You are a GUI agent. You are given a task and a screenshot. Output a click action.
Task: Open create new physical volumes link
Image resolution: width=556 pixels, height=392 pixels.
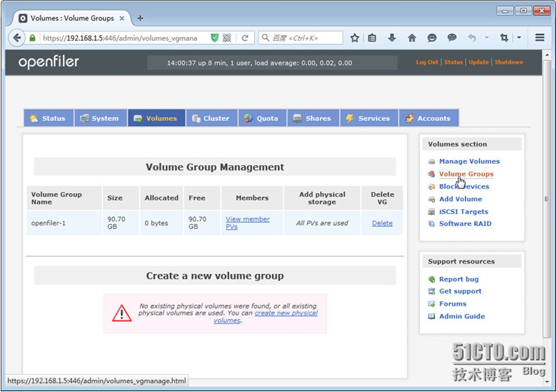[x=286, y=312]
